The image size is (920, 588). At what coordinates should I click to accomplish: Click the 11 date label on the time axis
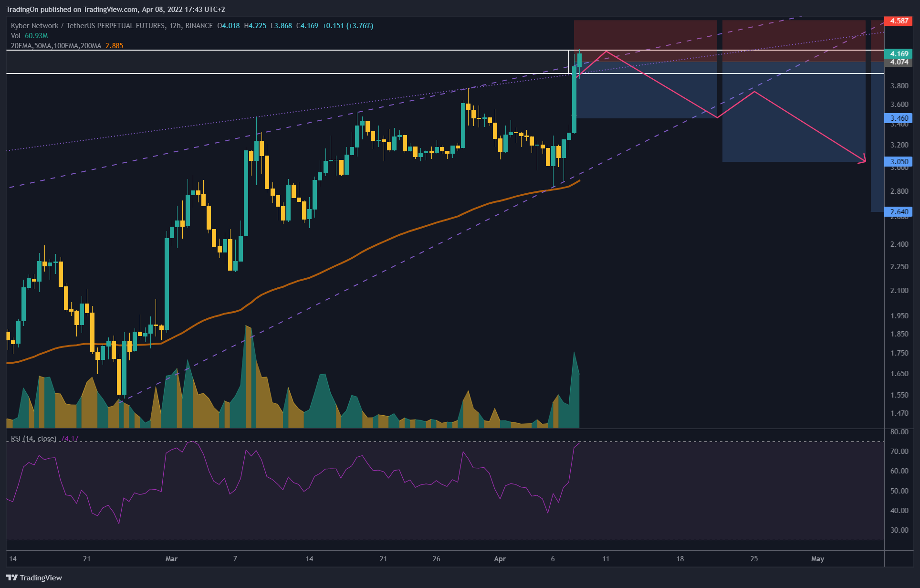click(x=606, y=559)
